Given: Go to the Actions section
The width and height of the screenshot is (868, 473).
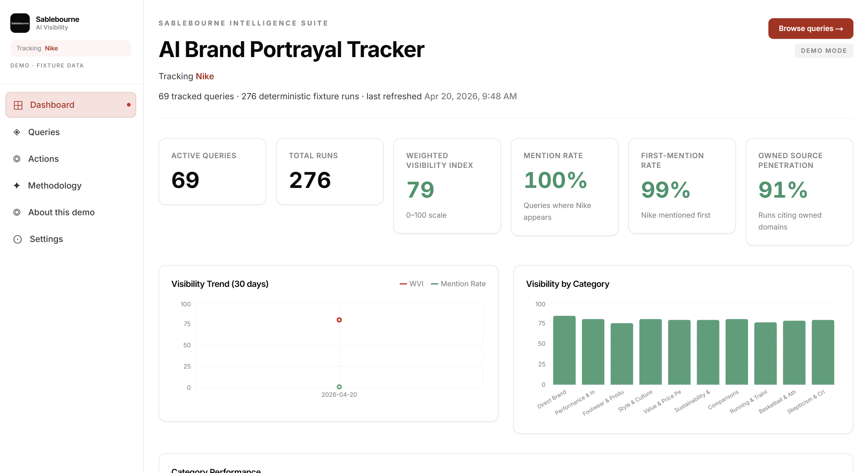Looking at the screenshot, I should coord(71,159).
